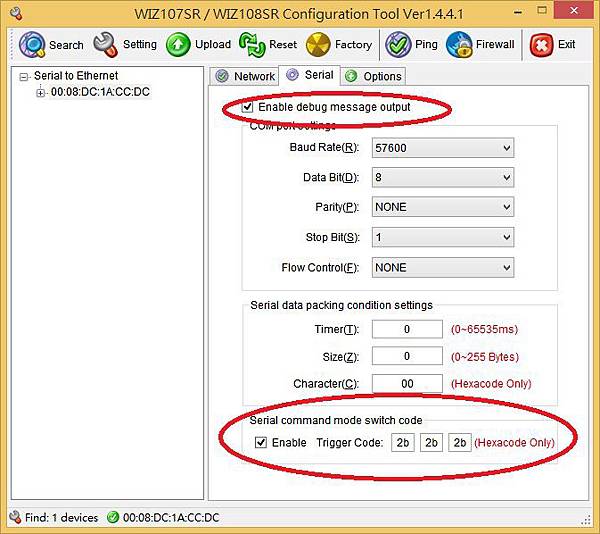Click the Ping checkmark icon
Screen dimensions: 600x534
(x=398, y=44)
